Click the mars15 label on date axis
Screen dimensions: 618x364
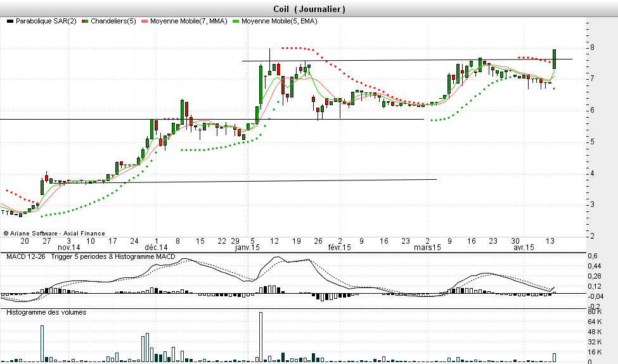tap(428, 248)
